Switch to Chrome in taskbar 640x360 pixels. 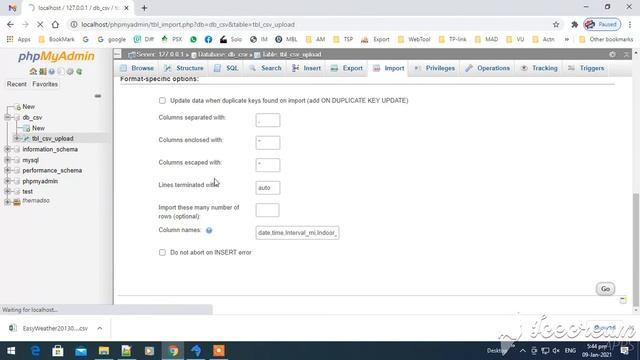point(173,351)
